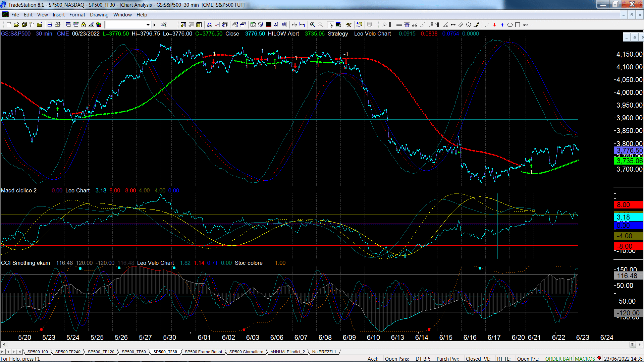Select the double-headed arrow drawing tool
This screenshot has height=362, width=644.
(x=453, y=25)
